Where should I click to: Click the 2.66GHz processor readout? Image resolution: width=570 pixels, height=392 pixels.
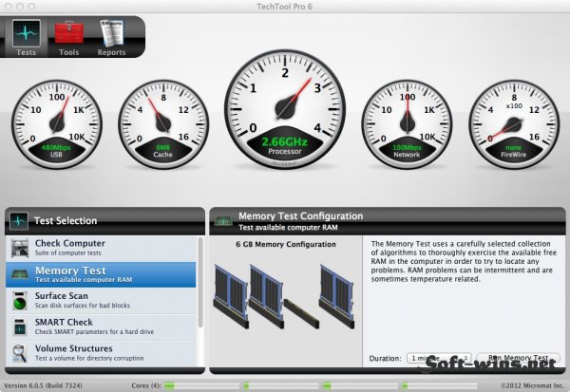[x=285, y=141]
